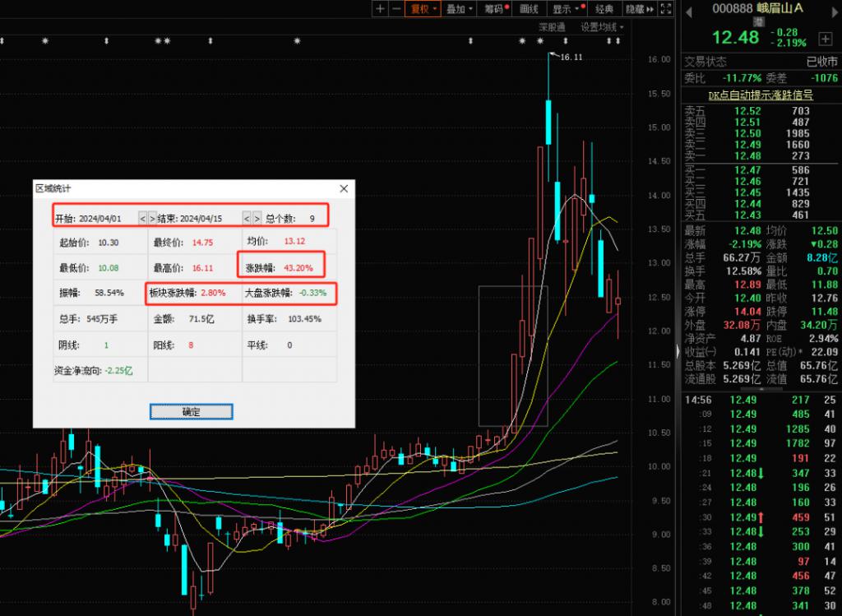Open the 设置均线 dropdown menu
Viewport: 842px width, 616px height.
(x=601, y=27)
